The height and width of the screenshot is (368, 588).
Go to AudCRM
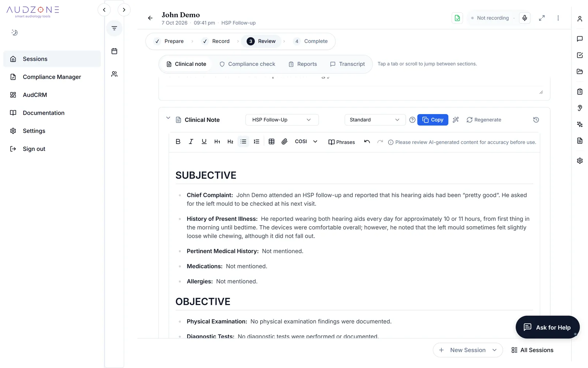[x=52, y=95]
